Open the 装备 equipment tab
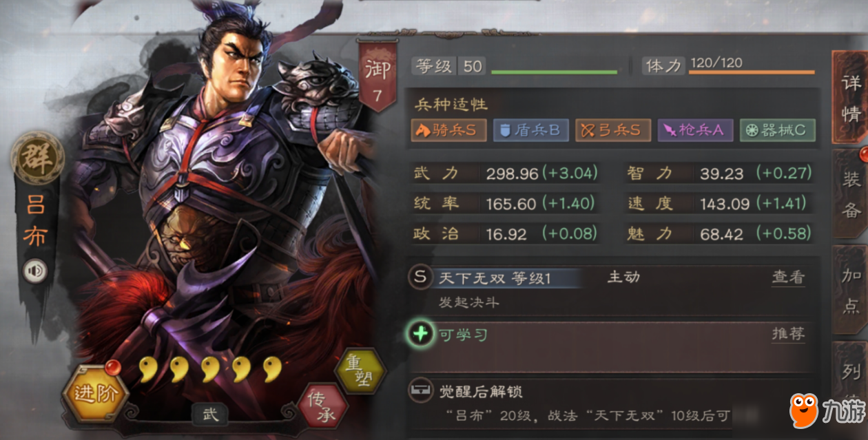 [851, 194]
